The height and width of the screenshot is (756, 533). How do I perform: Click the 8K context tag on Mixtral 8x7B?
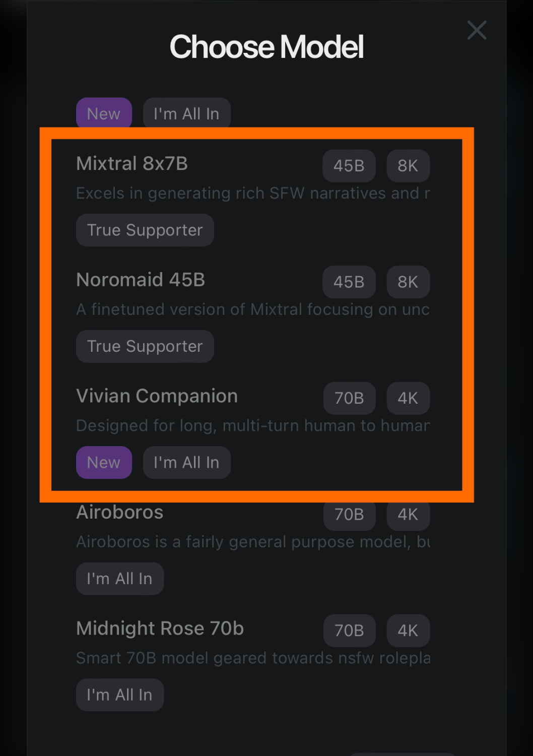pos(408,166)
